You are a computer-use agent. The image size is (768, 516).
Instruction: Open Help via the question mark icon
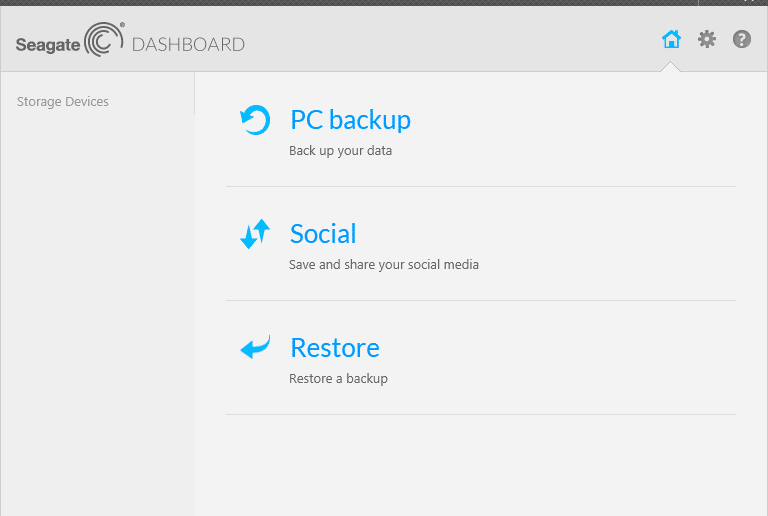[742, 39]
